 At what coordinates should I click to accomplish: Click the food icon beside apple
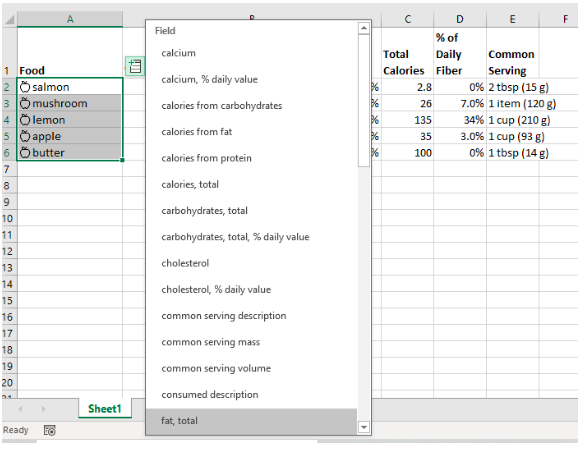click(25, 136)
